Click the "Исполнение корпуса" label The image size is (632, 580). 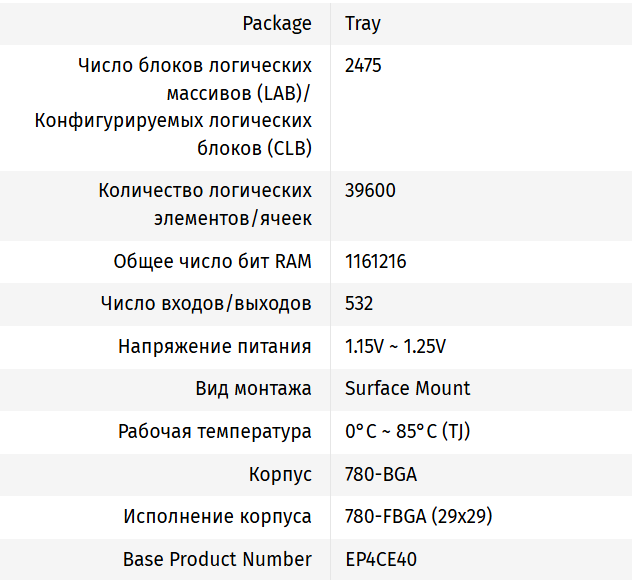[217, 517]
